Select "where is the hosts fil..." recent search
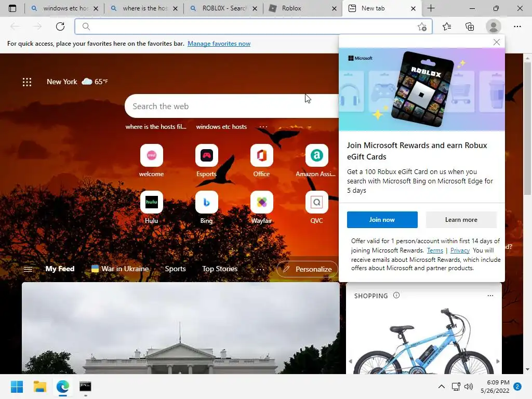 (156, 127)
